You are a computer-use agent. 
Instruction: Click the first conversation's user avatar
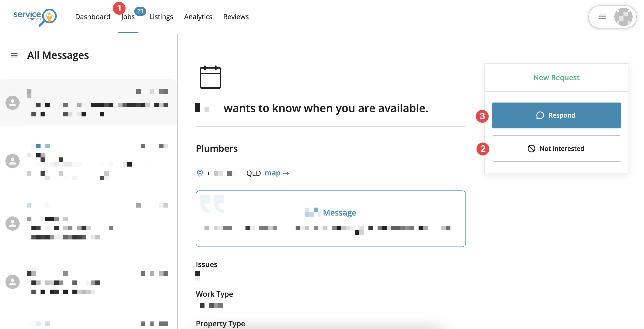pos(13,103)
